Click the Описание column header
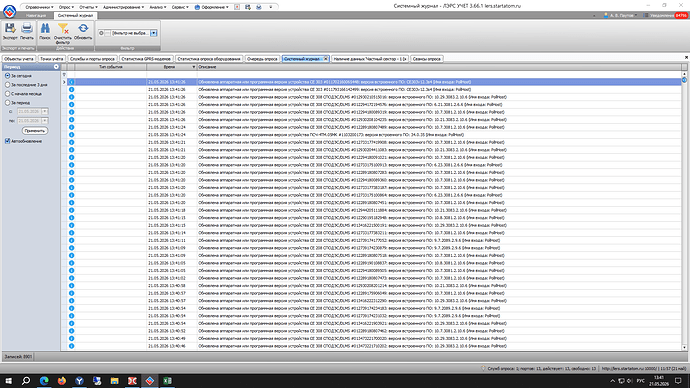This screenshot has width=690, height=388. coord(439,67)
